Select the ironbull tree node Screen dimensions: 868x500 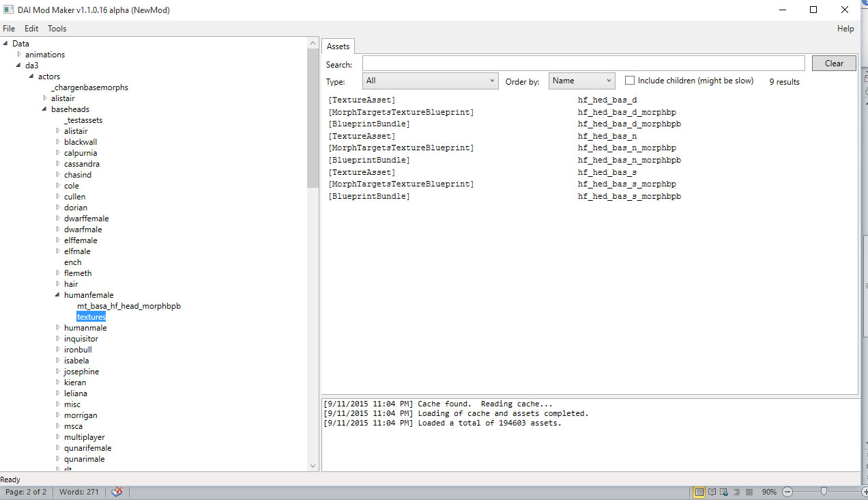[78, 350]
